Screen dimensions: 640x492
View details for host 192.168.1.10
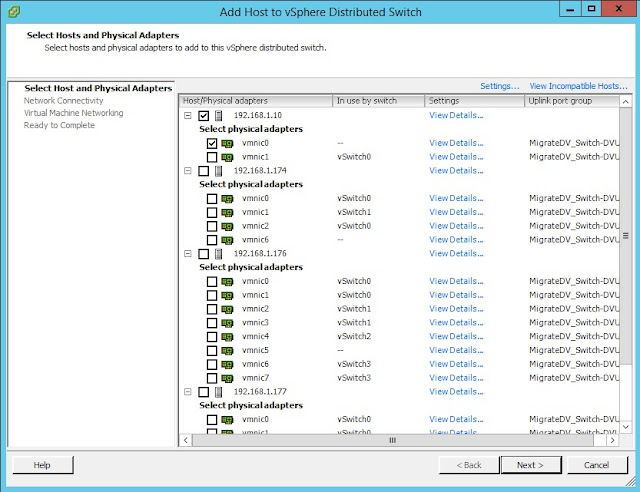click(456, 116)
